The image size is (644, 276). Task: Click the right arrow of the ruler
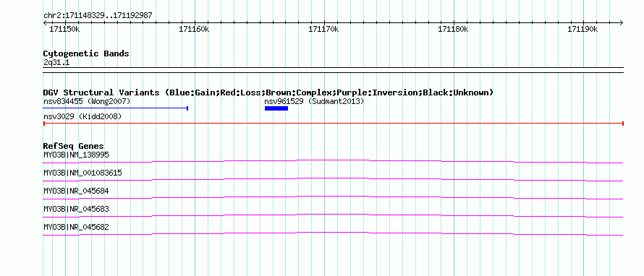tap(622, 23)
